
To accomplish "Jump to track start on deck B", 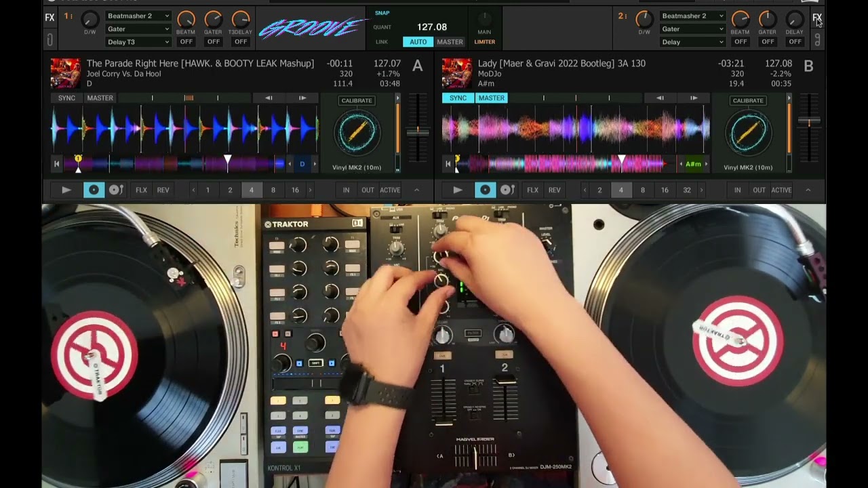I will (448, 163).
